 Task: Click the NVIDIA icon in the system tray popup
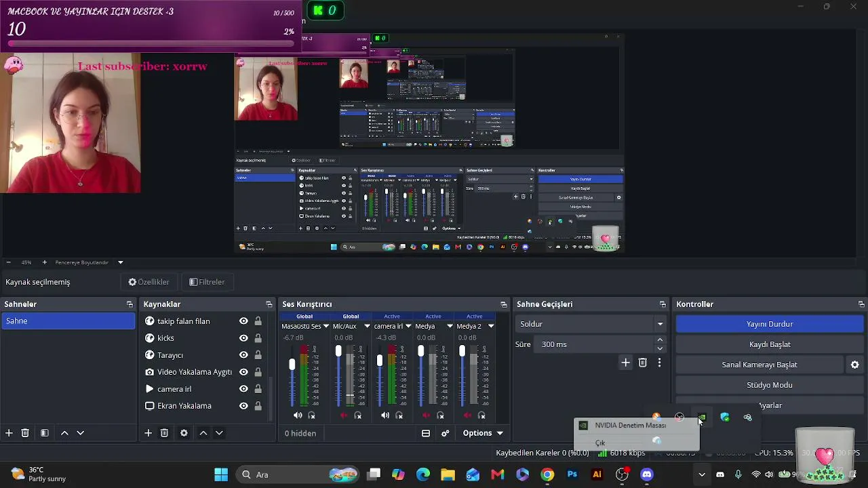click(702, 418)
